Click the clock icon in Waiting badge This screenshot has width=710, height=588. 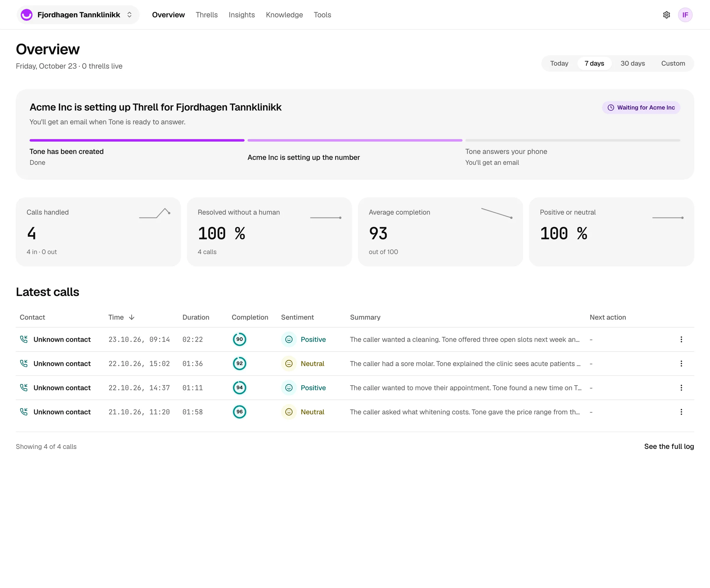pyautogui.click(x=611, y=107)
